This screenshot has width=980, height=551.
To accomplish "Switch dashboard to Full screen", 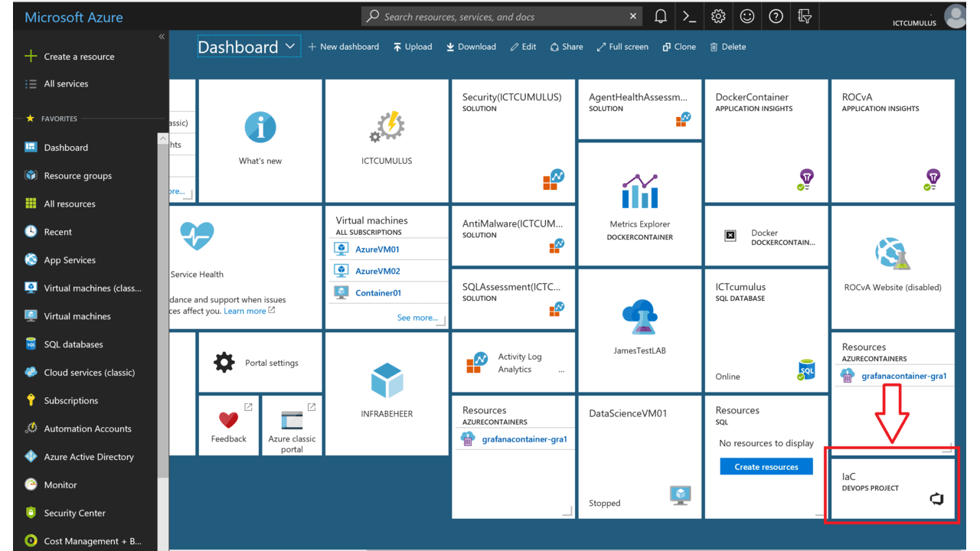I will pyautogui.click(x=622, y=47).
